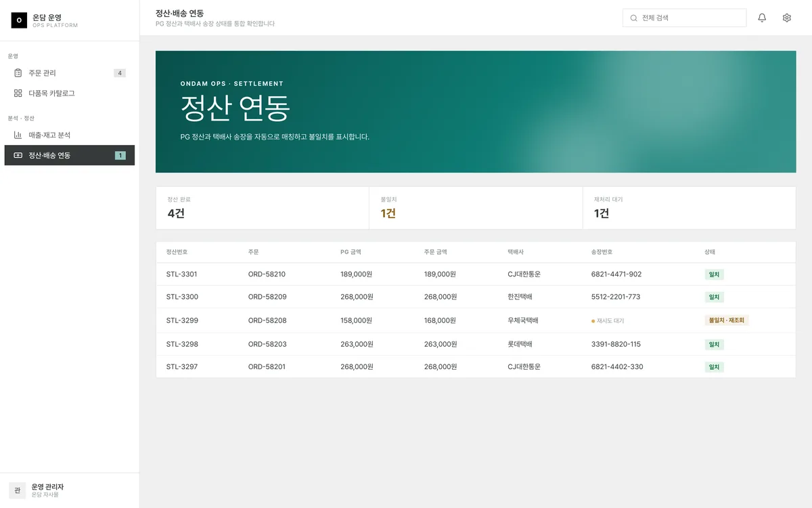This screenshot has width=812, height=508.
Task: Select settlement STL-3297
Action: [x=182, y=366]
